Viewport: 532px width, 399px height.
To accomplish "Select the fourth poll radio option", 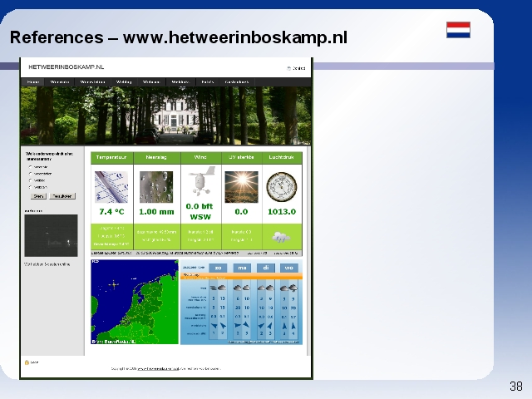I will [x=30, y=187].
